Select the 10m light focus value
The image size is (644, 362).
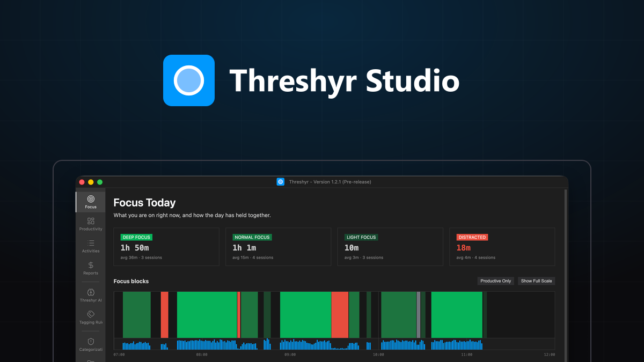coord(352,248)
